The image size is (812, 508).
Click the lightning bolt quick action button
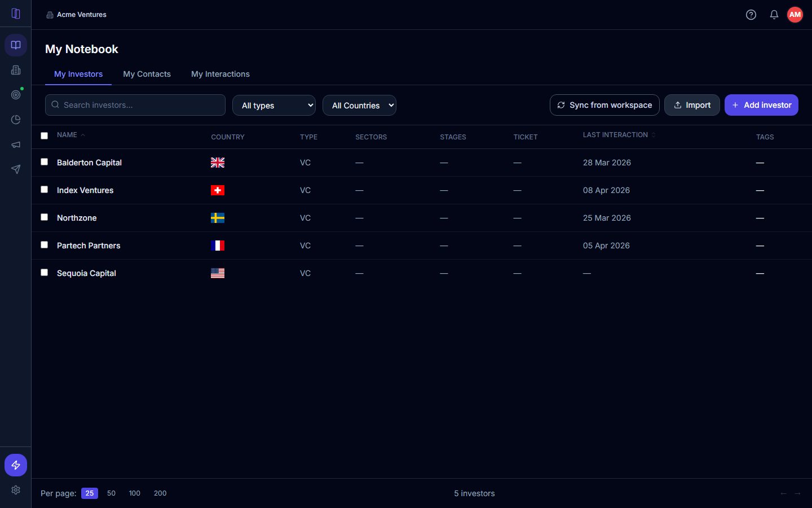click(x=16, y=465)
